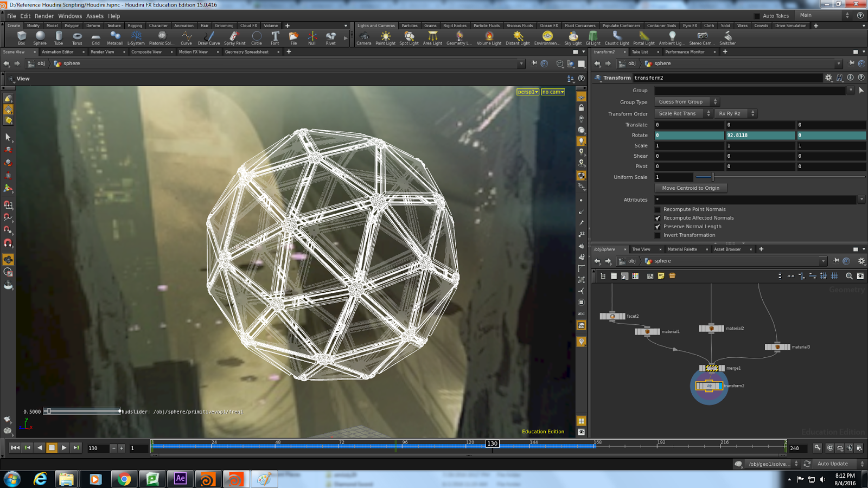868x488 pixels.
Task: Open the persp1 viewport dropdown
Action: (527, 92)
